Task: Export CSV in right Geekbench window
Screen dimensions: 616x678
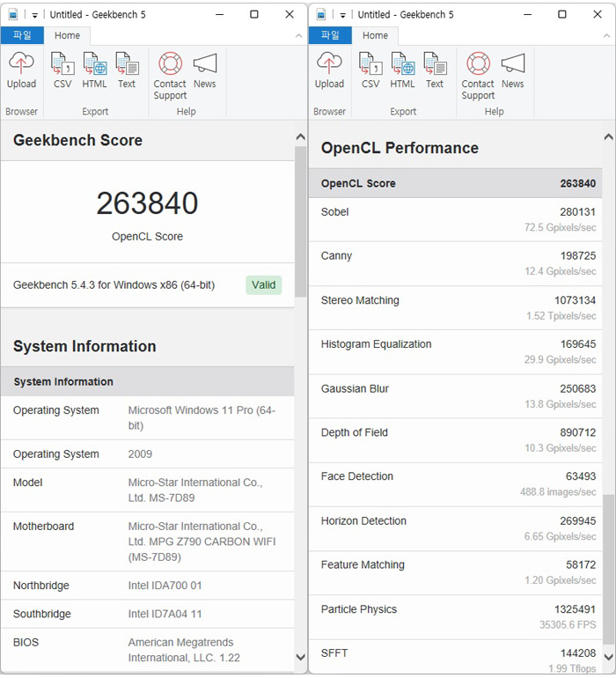Action: point(370,70)
